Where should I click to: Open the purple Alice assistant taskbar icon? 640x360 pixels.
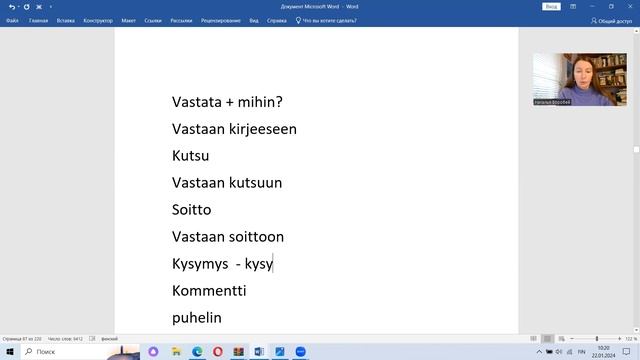153,351
